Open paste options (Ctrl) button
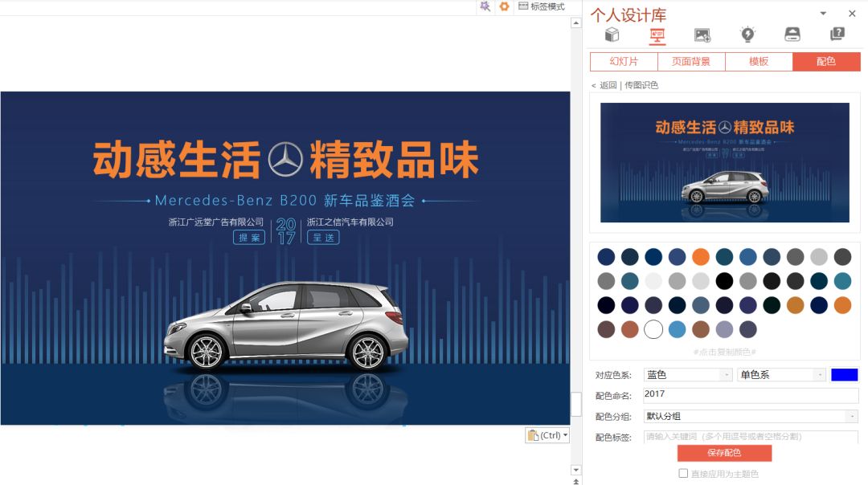Viewport: 868px width, 485px height. pyautogui.click(x=547, y=435)
